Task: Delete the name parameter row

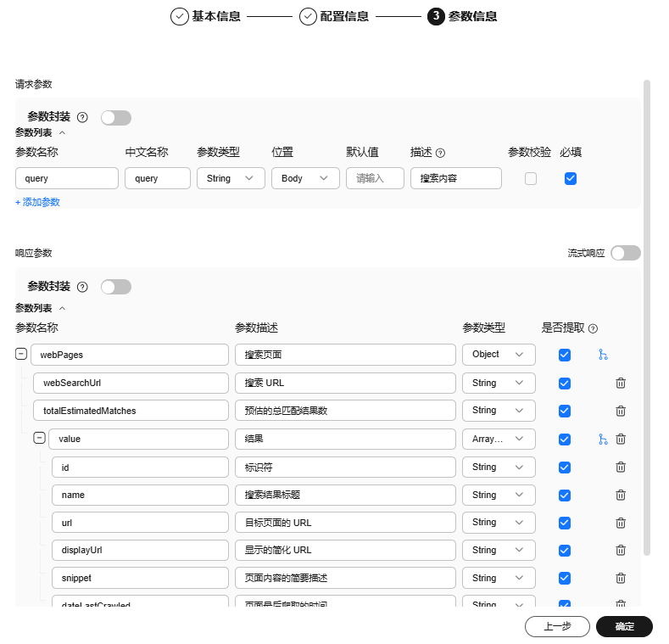Action: (x=621, y=496)
